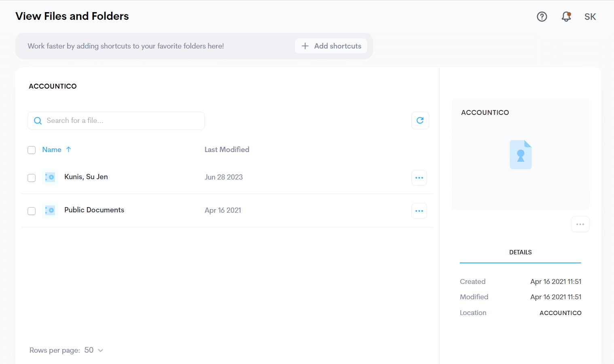The width and height of the screenshot is (614, 364).
Task: Select the DETAILS tab
Action: 521,252
